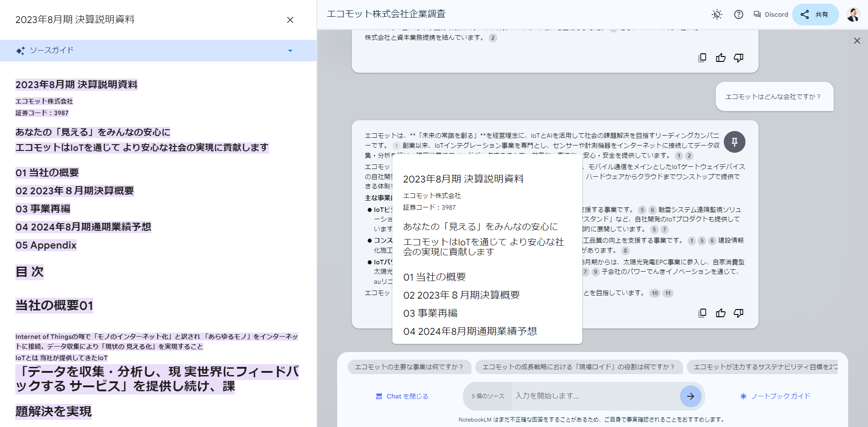The height and width of the screenshot is (427, 868).
Task: Click the 当社の概要01 heading
Action: coord(54,305)
